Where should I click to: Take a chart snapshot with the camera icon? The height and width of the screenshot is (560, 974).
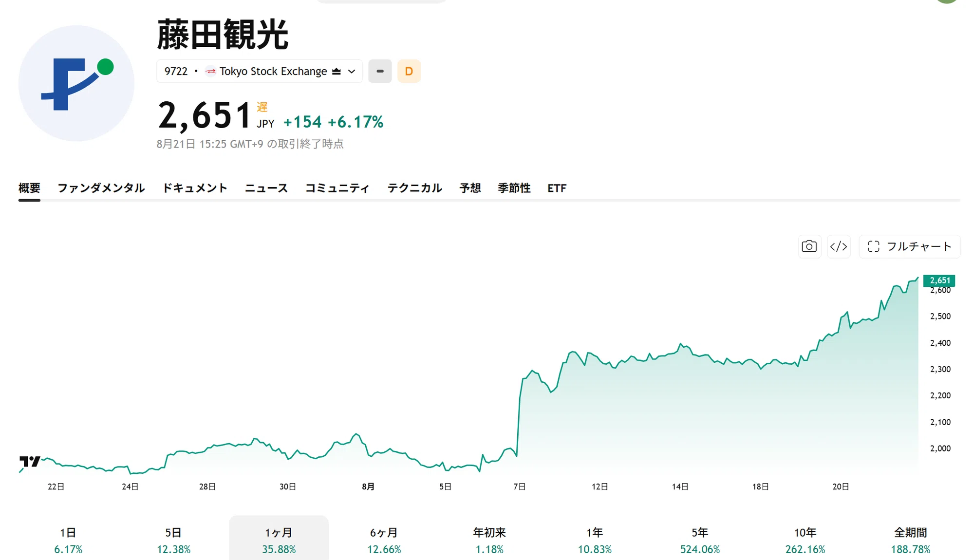pyautogui.click(x=809, y=246)
